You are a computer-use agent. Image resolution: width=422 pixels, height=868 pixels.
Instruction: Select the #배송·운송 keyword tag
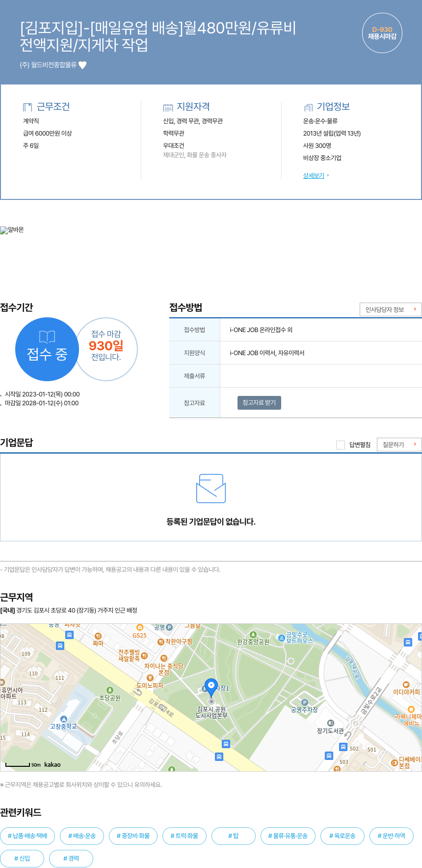82,836
